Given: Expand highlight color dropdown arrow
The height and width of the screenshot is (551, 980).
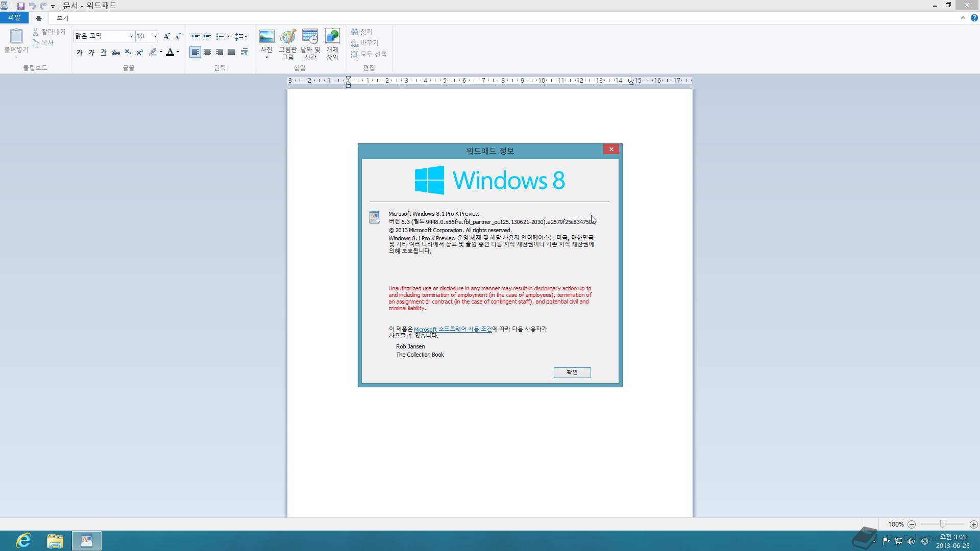Looking at the screenshot, I should pos(161,52).
